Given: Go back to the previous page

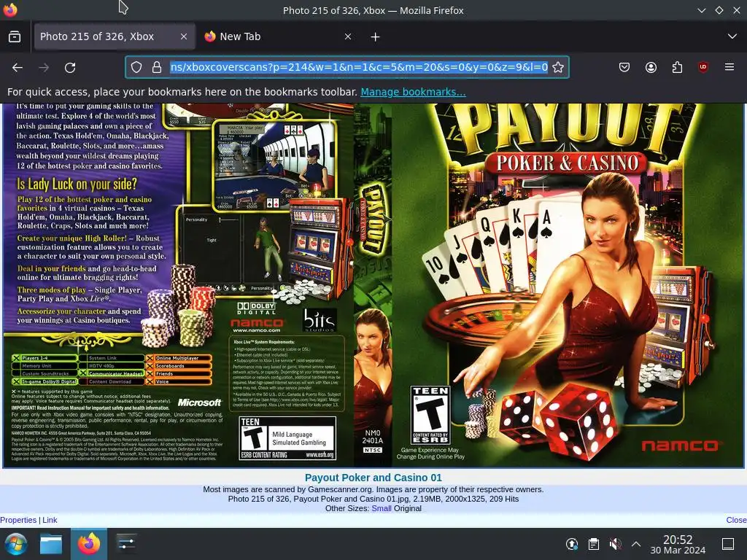Looking at the screenshot, I should [18, 68].
